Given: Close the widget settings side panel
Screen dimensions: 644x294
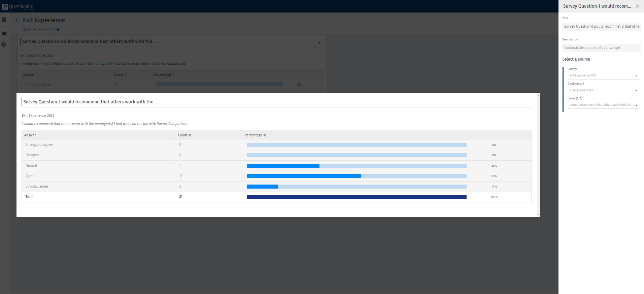Looking at the screenshot, I should click(637, 6).
